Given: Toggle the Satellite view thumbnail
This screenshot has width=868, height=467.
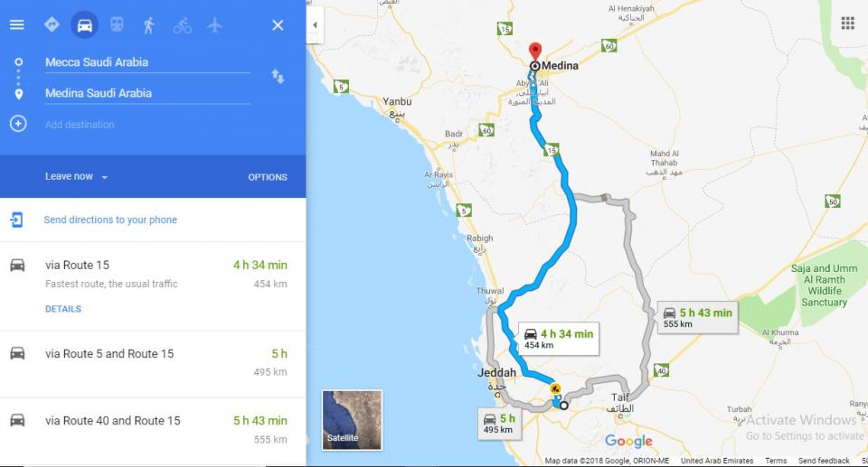Looking at the screenshot, I should click(352, 420).
